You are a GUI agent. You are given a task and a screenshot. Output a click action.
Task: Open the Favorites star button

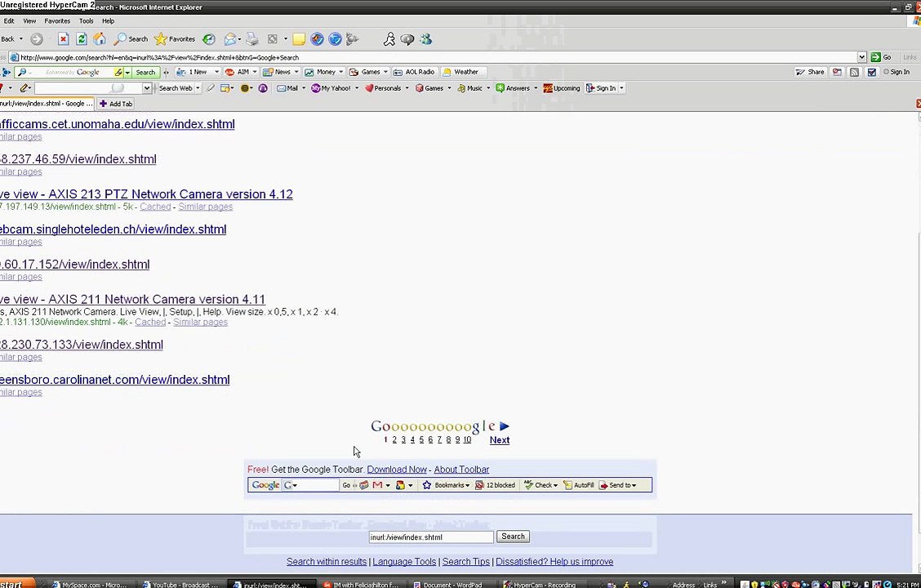click(x=175, y=39)
